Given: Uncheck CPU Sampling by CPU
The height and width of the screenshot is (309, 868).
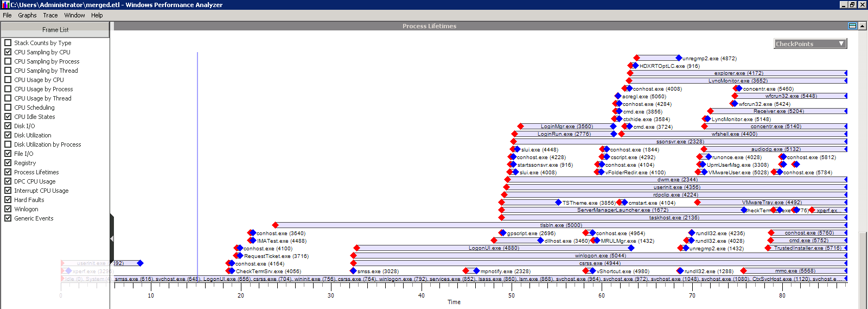Looking at the screenshot, I should pos(8,52).
